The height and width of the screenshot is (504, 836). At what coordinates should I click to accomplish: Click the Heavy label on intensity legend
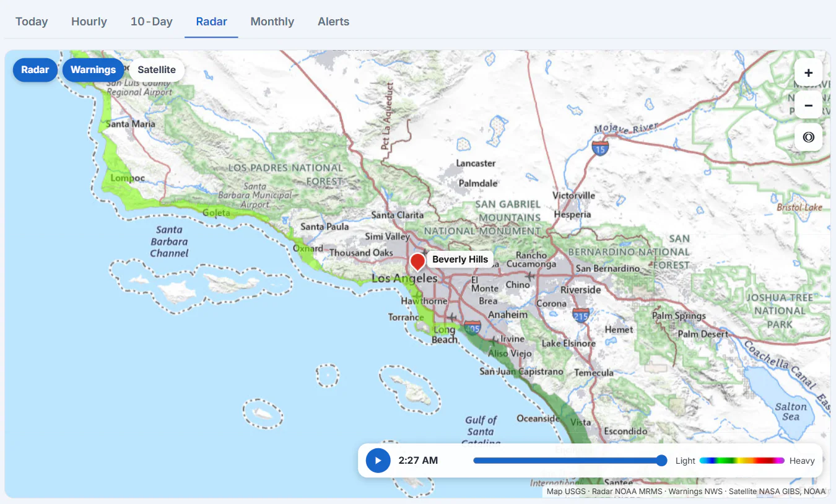(802, 461)
